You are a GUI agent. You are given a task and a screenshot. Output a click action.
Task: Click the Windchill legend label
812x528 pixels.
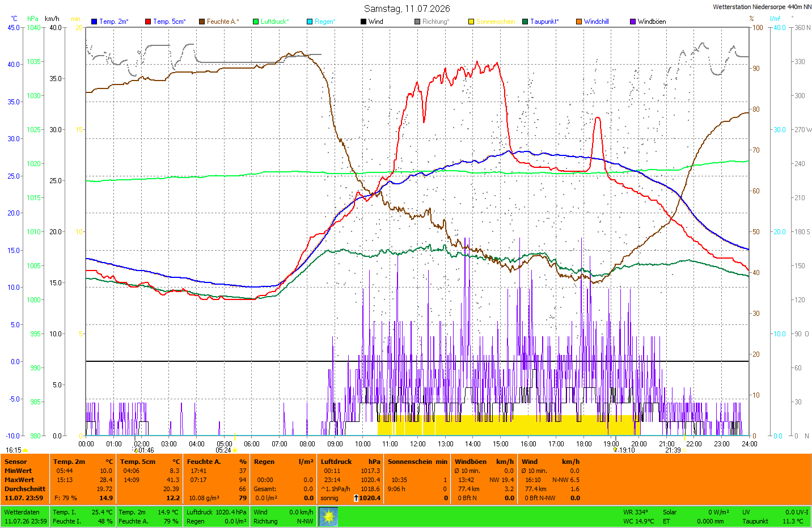tap(596, 22)
